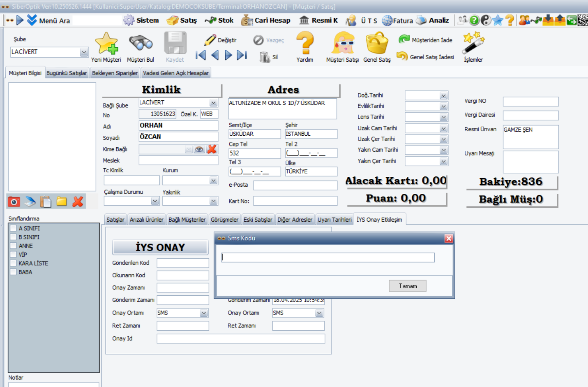Open the Lens Tarihi date dropdown
This screenshot has height=387, width=588.
click(x=443, y=118)
